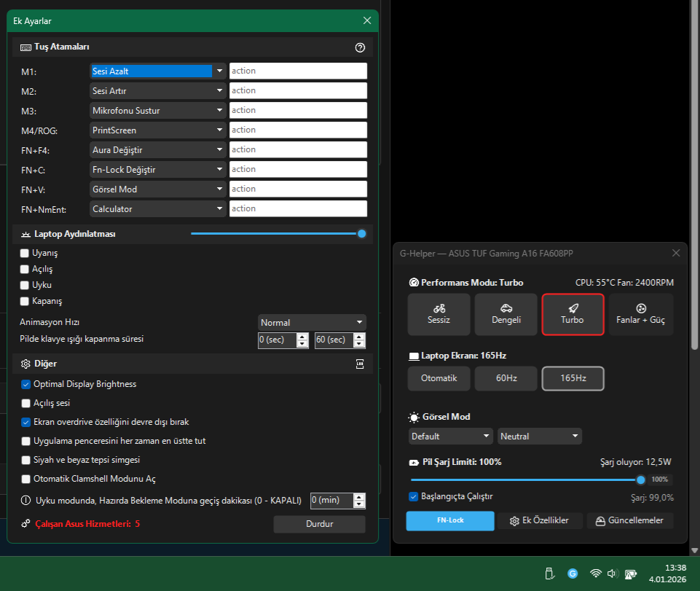Open FN+C Fn-Lock Değiştir dropdown
700x591 pixels.
tap(157, 169)
